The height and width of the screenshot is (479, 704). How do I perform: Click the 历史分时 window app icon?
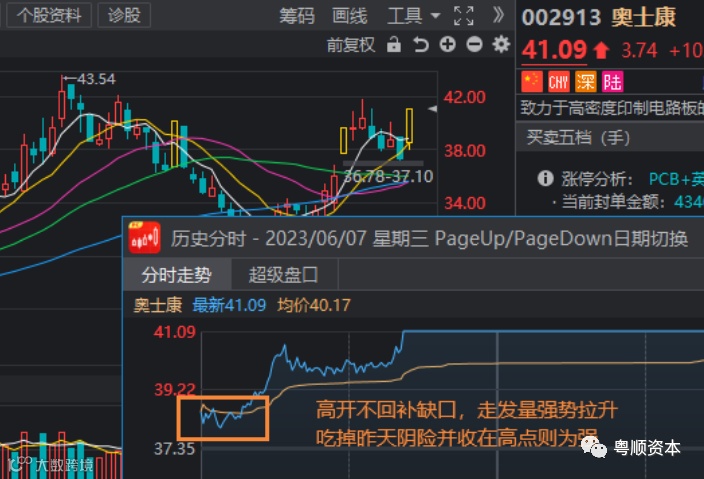pyautogui.click(x=145, y=237)
